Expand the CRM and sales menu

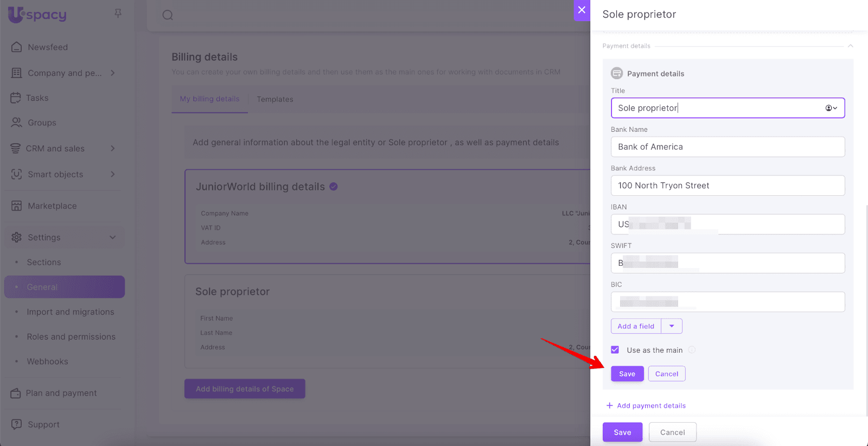click(113, 148)
